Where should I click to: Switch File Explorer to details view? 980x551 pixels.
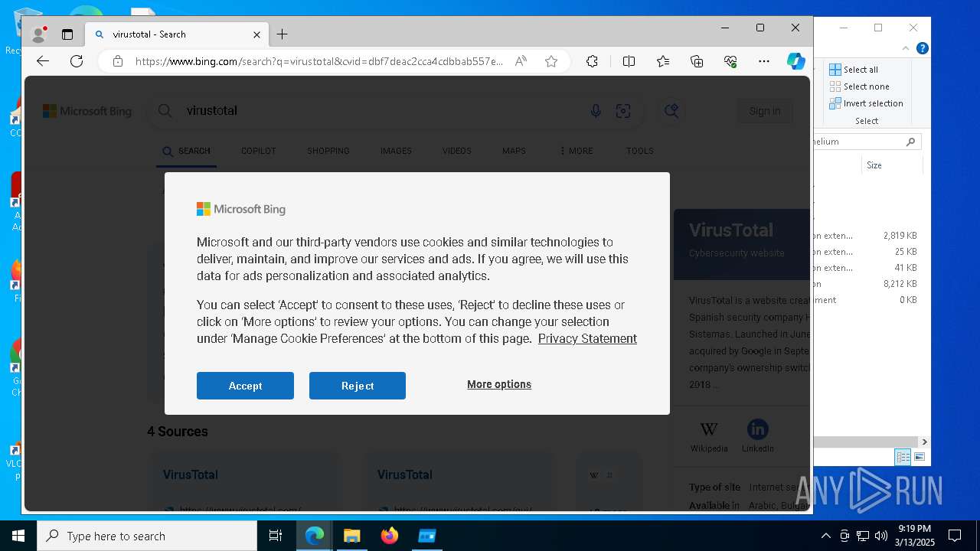[x=903, y=457]
